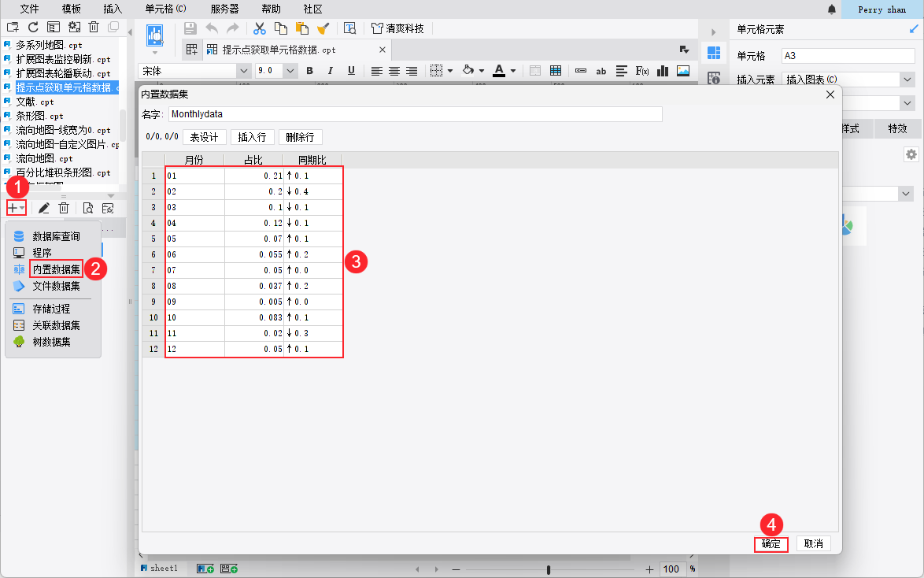
Task: Click the 表设计 button
Action: (205, 138)
